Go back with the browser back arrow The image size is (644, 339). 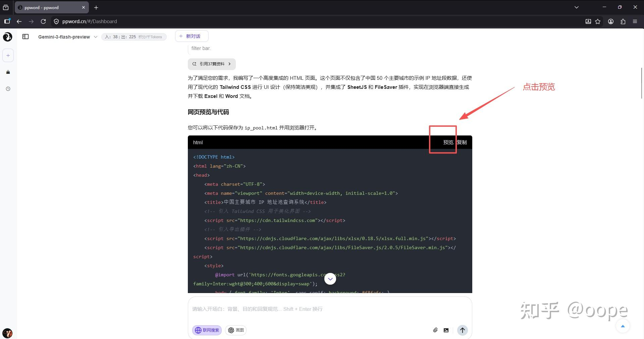[19, 21]
